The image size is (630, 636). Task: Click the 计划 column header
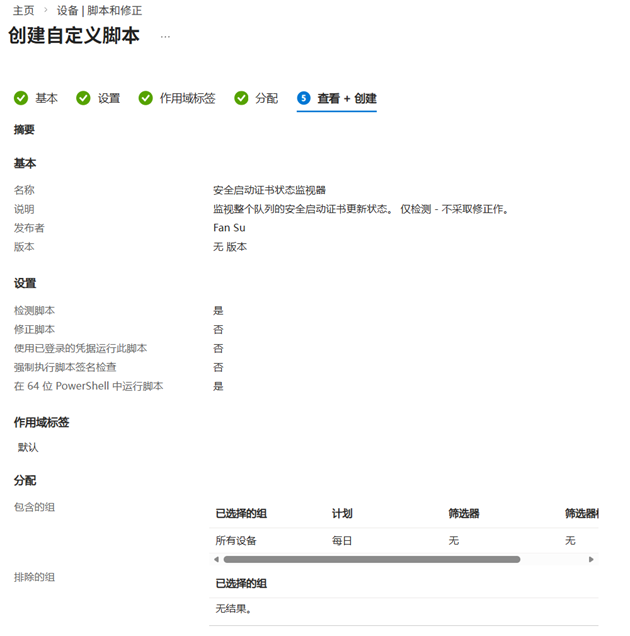click(342, 514)
